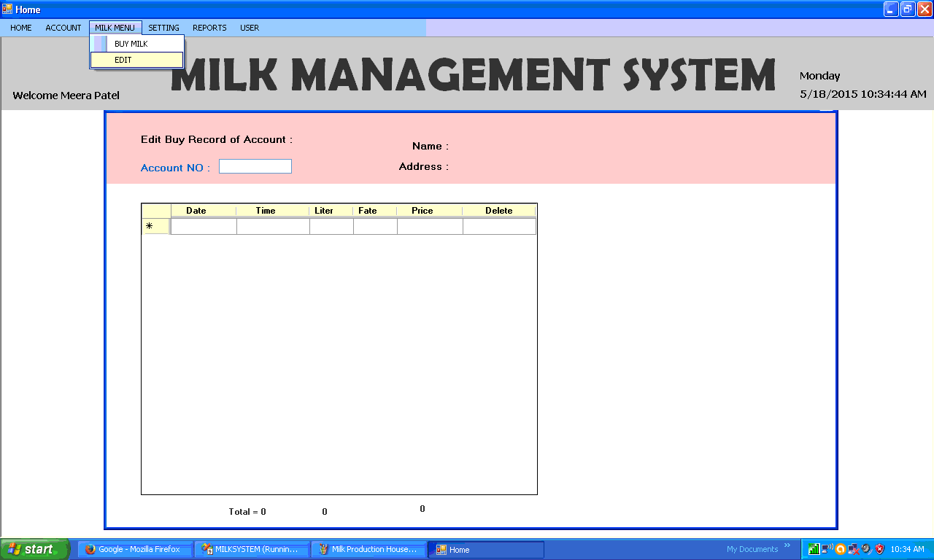934x560 pixels.
Task: Switch to the MILKSYSTEM (Running) taskbar window
Action: tap(251, 550)
